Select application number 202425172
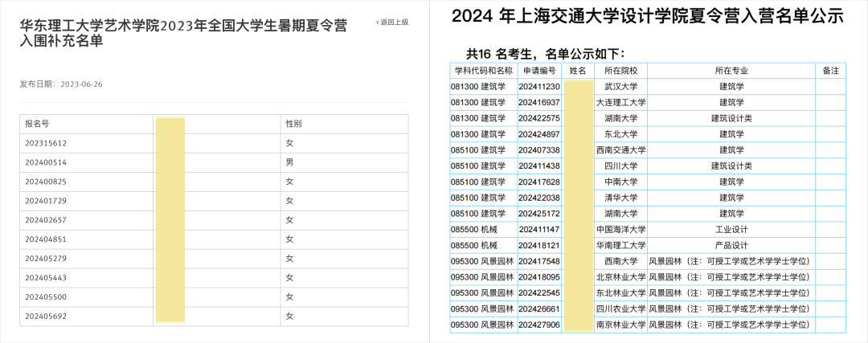 click(x=540, y=214)
